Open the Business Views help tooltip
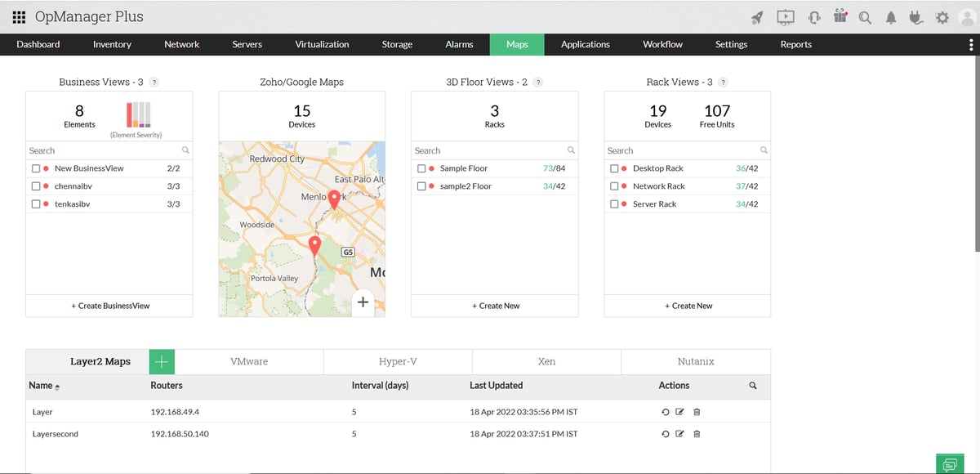Screen dimensions: 980x474 click(154, 82)
